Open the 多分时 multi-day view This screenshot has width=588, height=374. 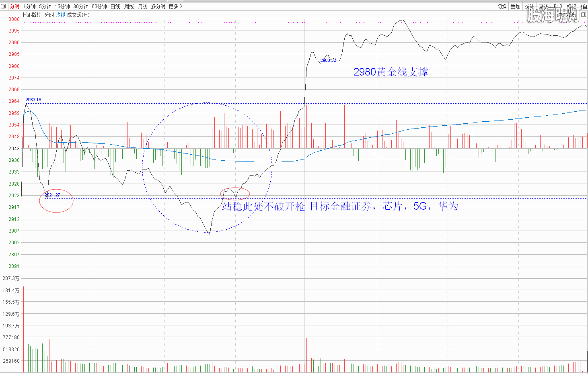coord(158,6)
